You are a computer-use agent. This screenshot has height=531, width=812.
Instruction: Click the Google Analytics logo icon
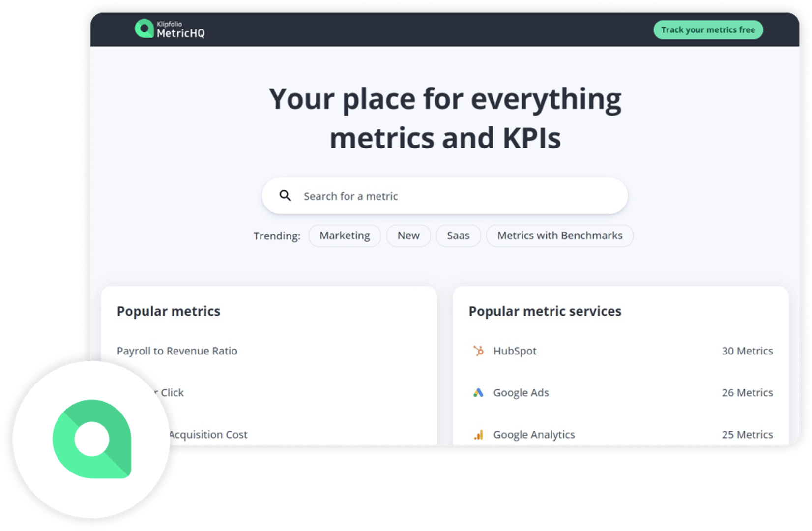pos(478,435)
